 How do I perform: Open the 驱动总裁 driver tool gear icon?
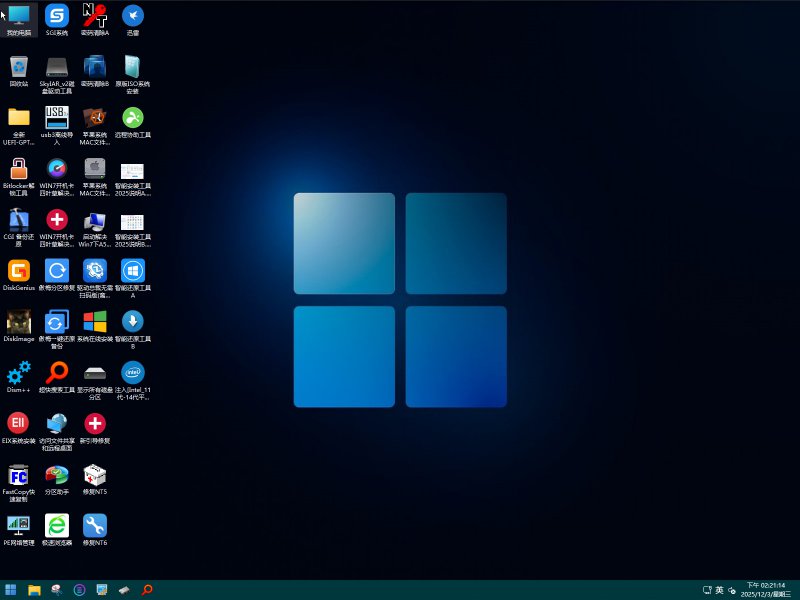tap(95, 279)
